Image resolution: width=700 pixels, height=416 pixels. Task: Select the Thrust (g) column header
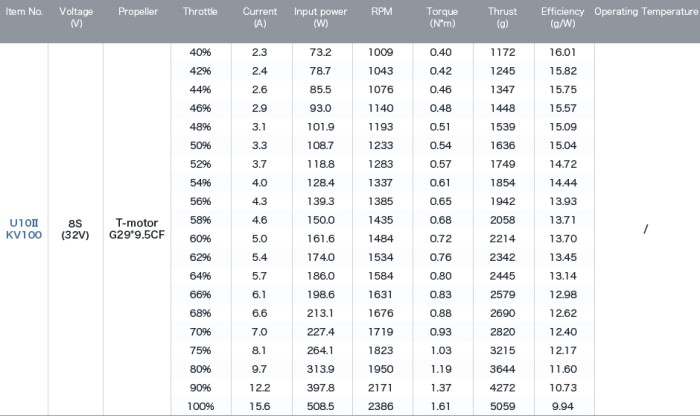point(502,17)
